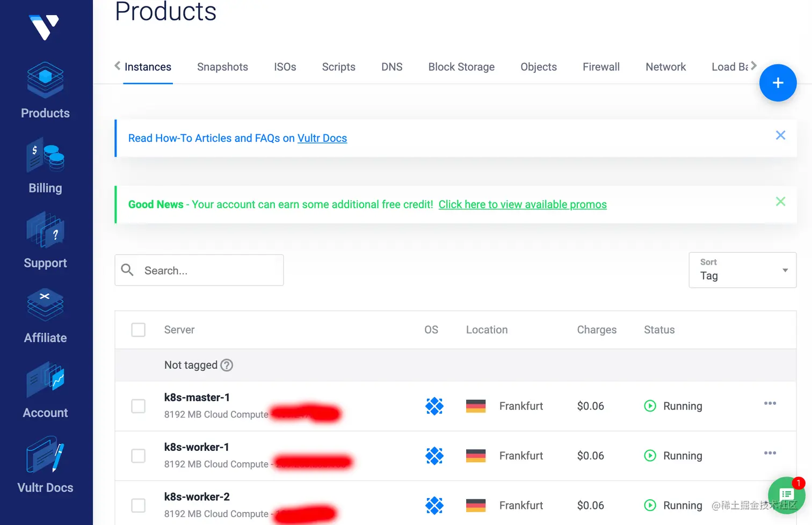Switch to the ISOs tab
The width and height of the screenshot is (812, 525).
(x=285, y=67)
